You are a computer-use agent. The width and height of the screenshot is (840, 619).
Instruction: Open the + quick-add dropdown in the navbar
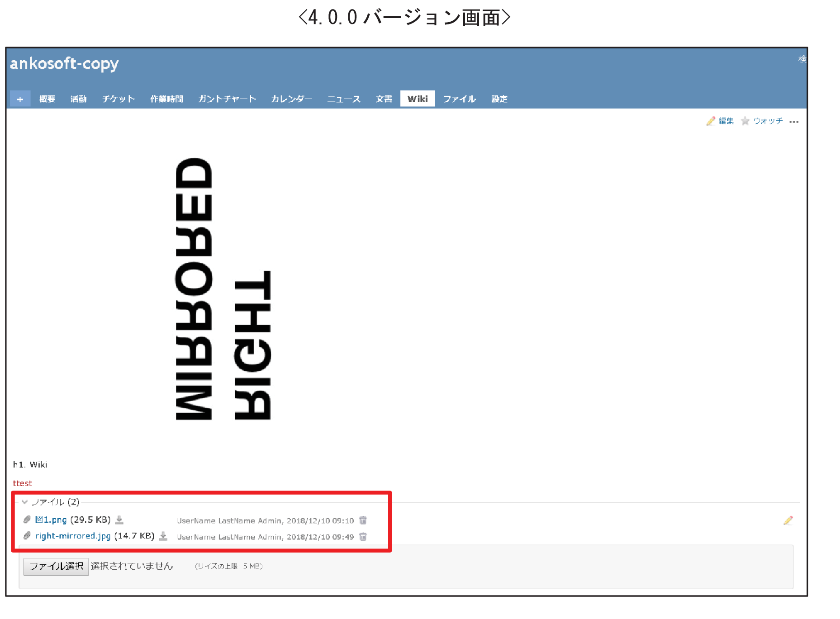point(19,99)
